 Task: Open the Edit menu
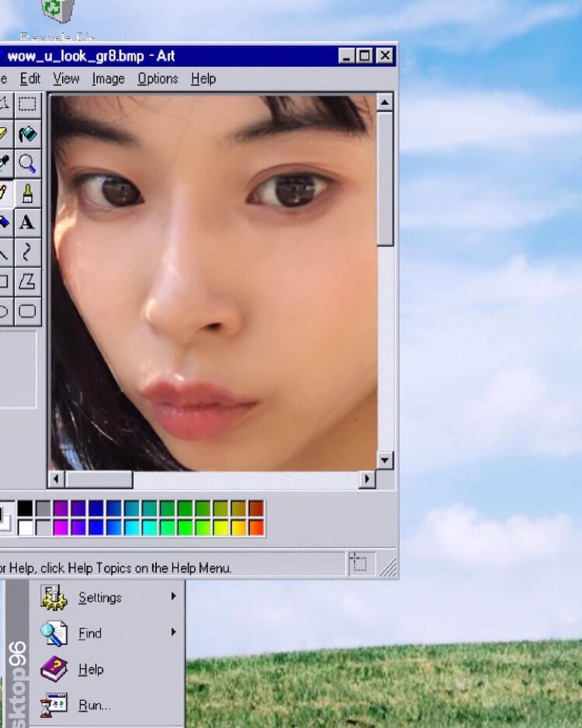coord(30,79)
